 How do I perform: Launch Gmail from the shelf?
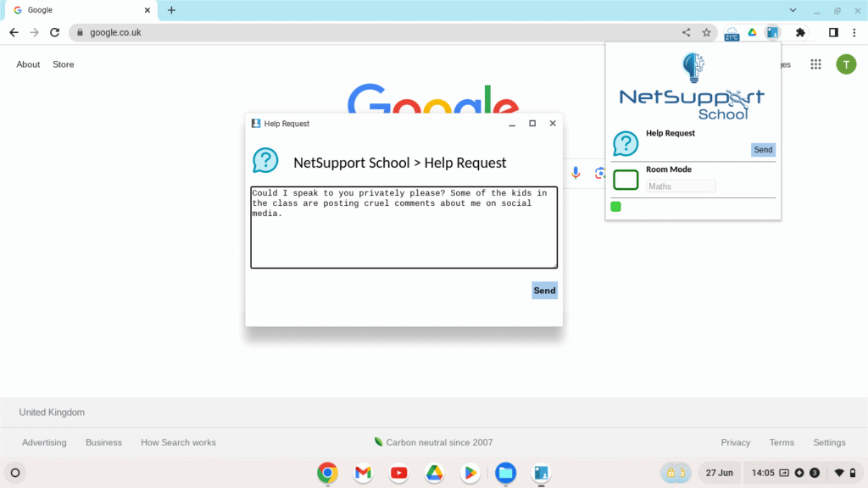363,473
